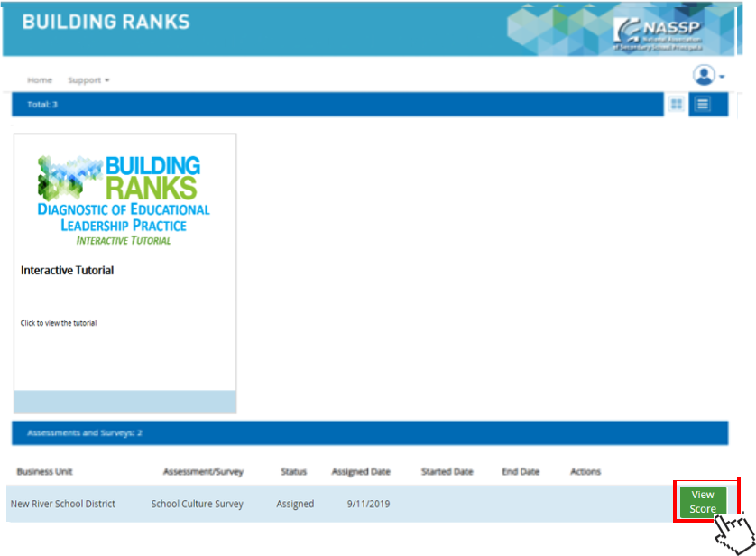Sort by the Assigned Date column header
756x556 pixels.
pos(361,472)
